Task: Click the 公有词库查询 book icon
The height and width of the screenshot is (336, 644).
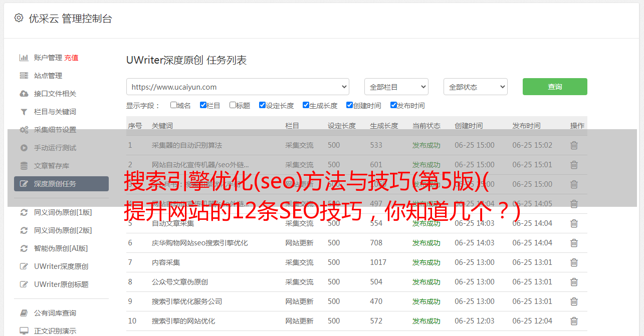Action: click(24, 313)
